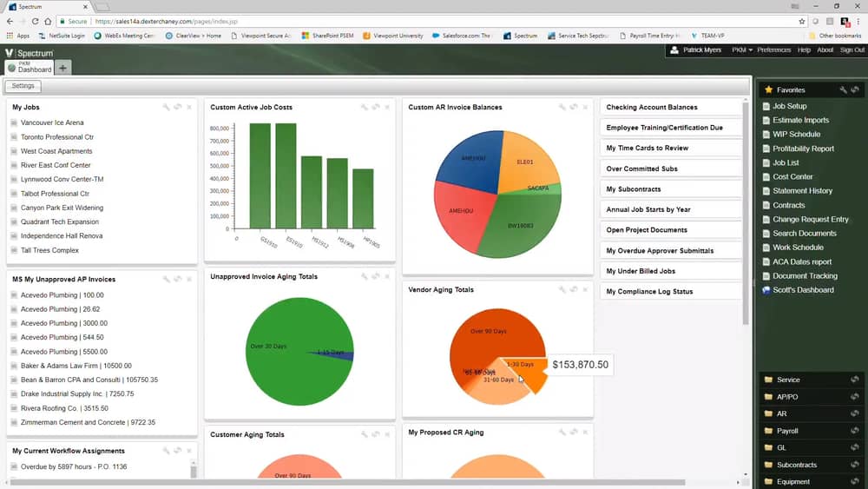The height and width of the screenshot is (489, 868).
Task: Close Custom Active Job Costs widget
Action: click(387, 107)
